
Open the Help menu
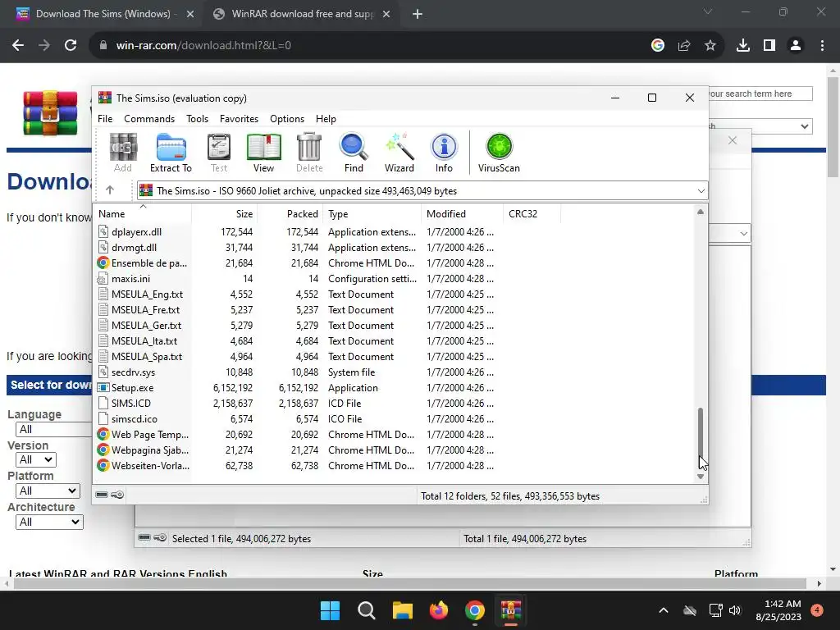click(x=326, y=119)
